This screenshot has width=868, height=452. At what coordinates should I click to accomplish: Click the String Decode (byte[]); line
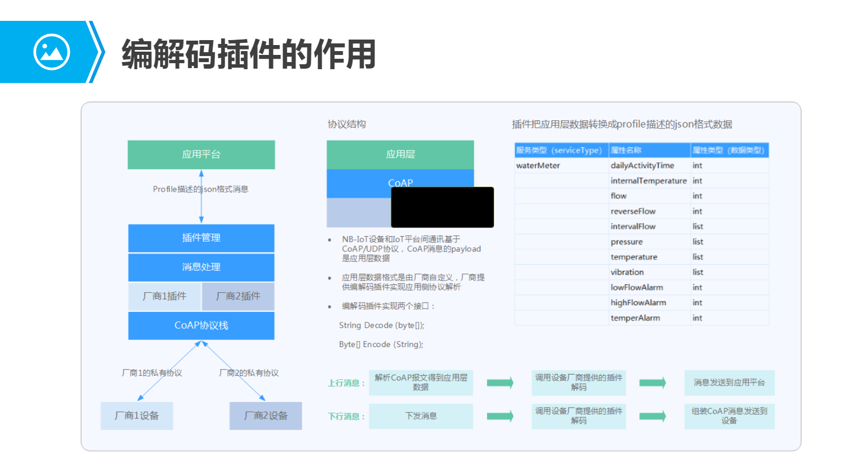point(382,325)
